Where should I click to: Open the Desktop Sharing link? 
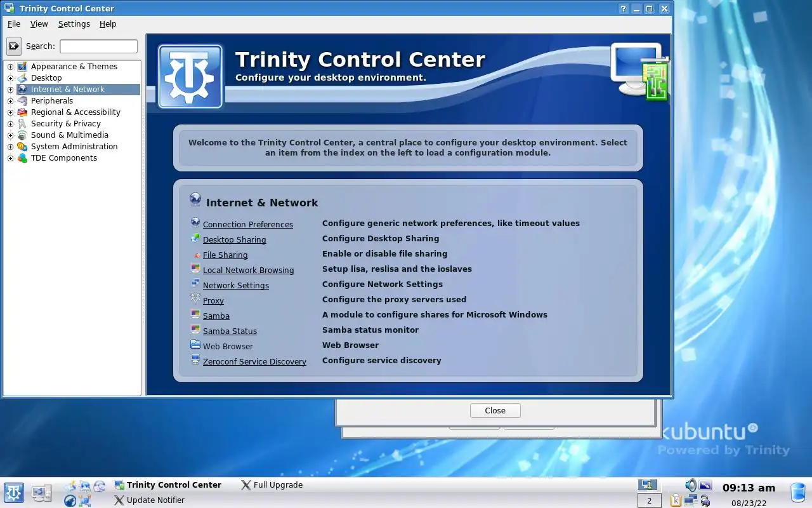pos(234,239)
